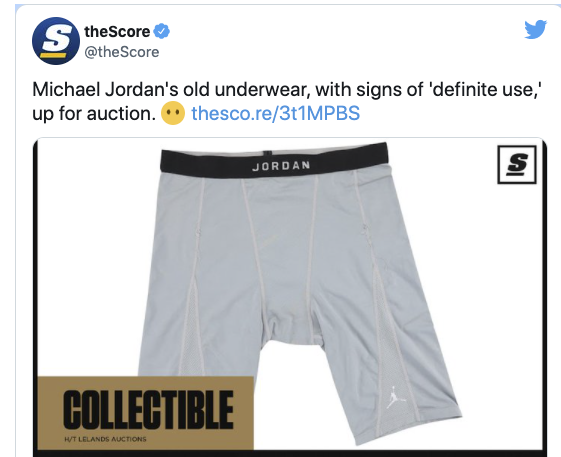This screenshot has width=561, height=457.
Task: Click the 'definite use,' quoted phrase
Action: [x=487, y=89]
